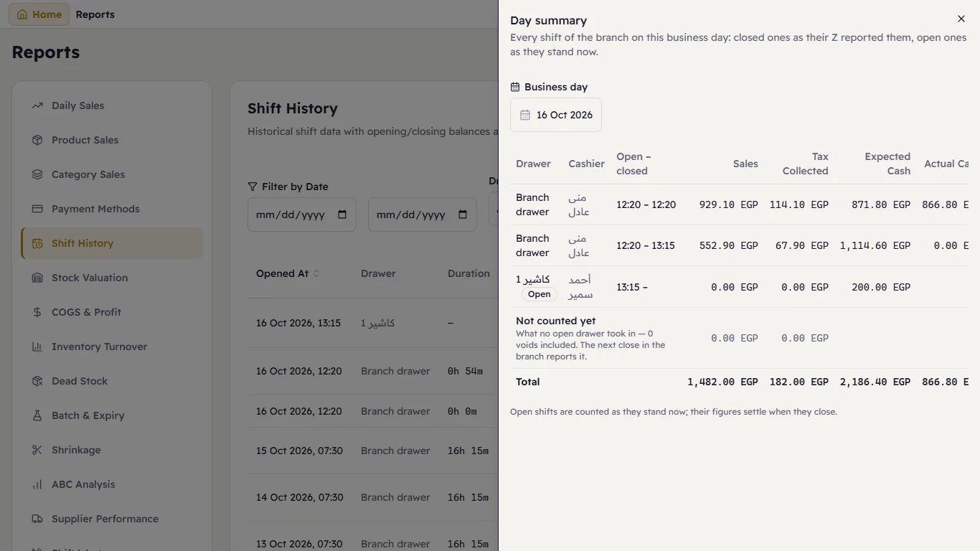Click the Payment Methods card icon
The image size is (980, 551).
(37, 209)
